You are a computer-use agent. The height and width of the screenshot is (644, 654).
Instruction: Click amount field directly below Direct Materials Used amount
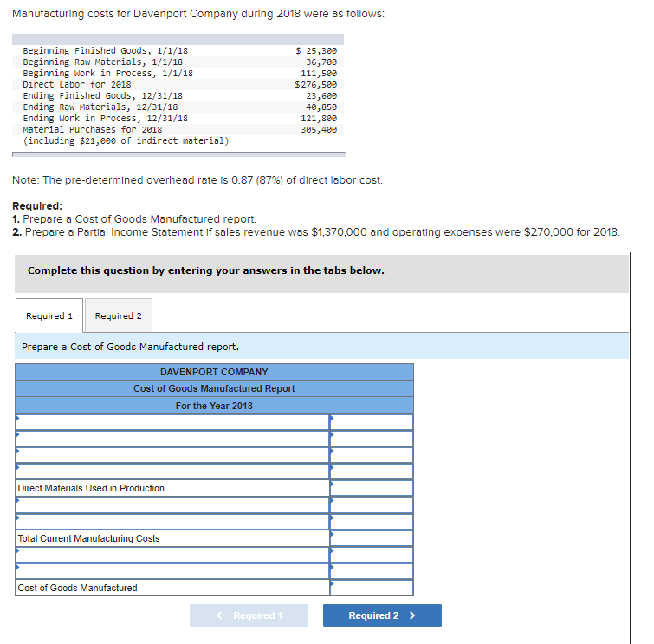pos(372,505)
